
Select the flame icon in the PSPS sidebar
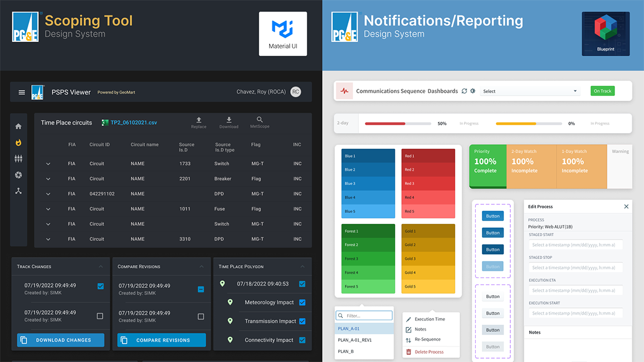(18, 143)
